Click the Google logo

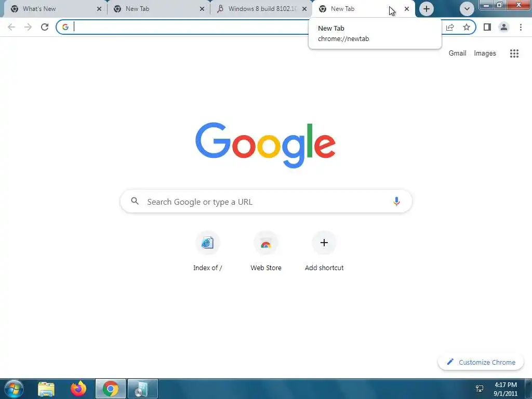(265, 145)
